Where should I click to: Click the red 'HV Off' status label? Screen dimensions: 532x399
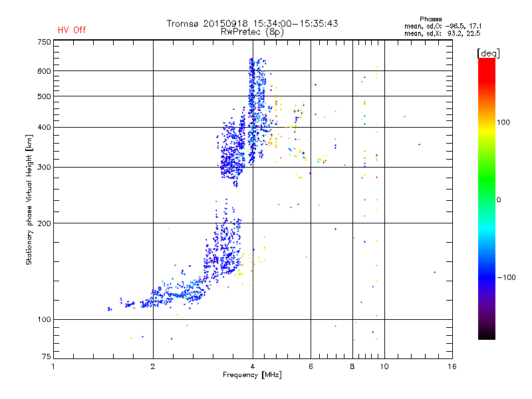[72, 30]
